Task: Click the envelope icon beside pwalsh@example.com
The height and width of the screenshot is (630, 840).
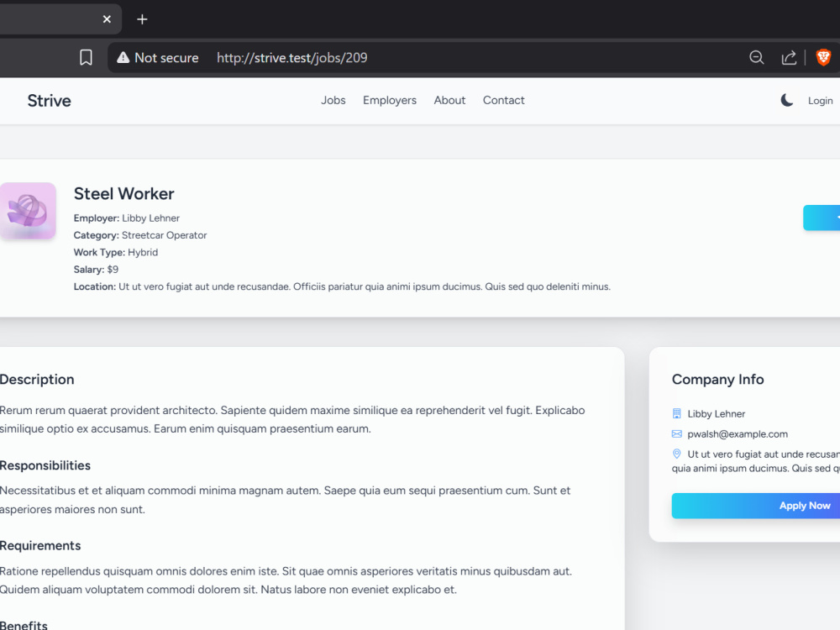Action: [x=676, y=434]
